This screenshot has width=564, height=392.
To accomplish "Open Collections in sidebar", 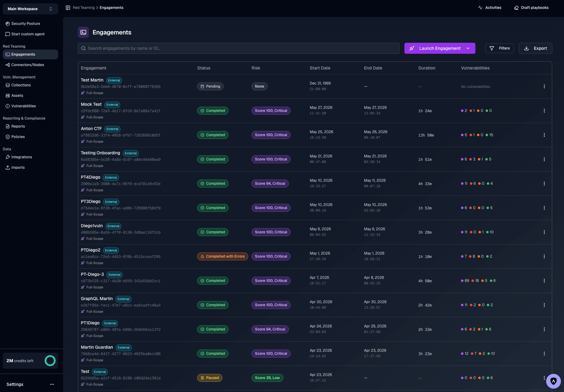I will coord(30,85).
